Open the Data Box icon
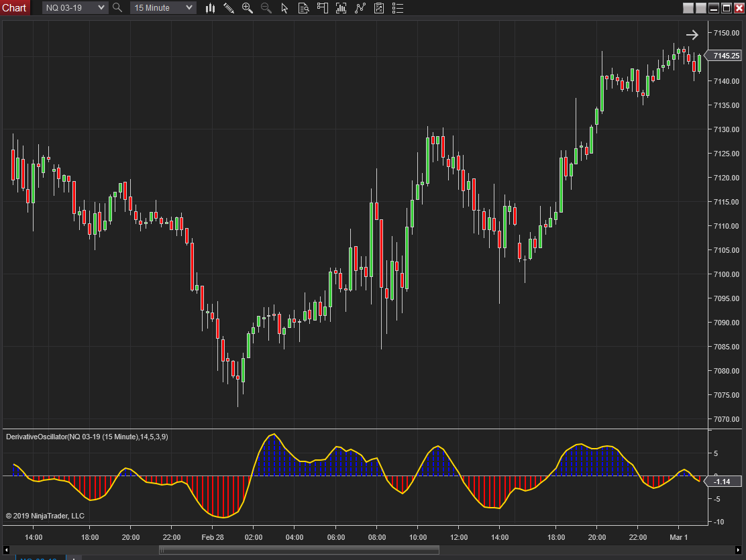This screenshot has height=560, width=746. pyautogui.click(x=303, y=8)
